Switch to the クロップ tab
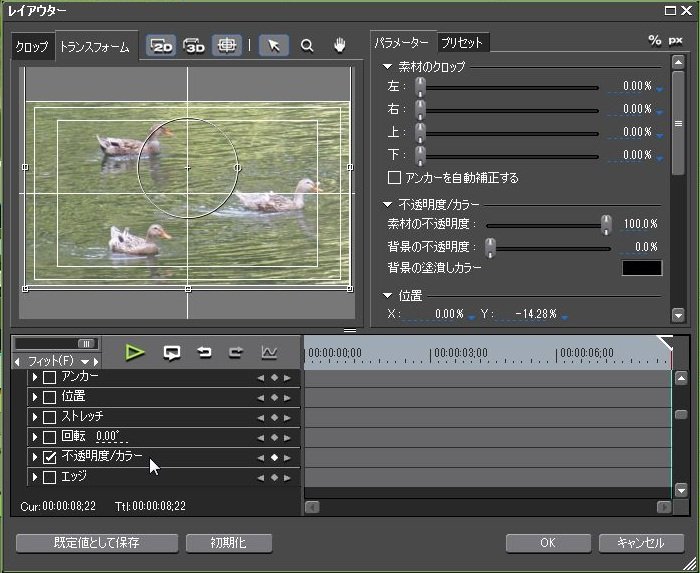This screenshot has height=573, width=700. coord(32,46)
